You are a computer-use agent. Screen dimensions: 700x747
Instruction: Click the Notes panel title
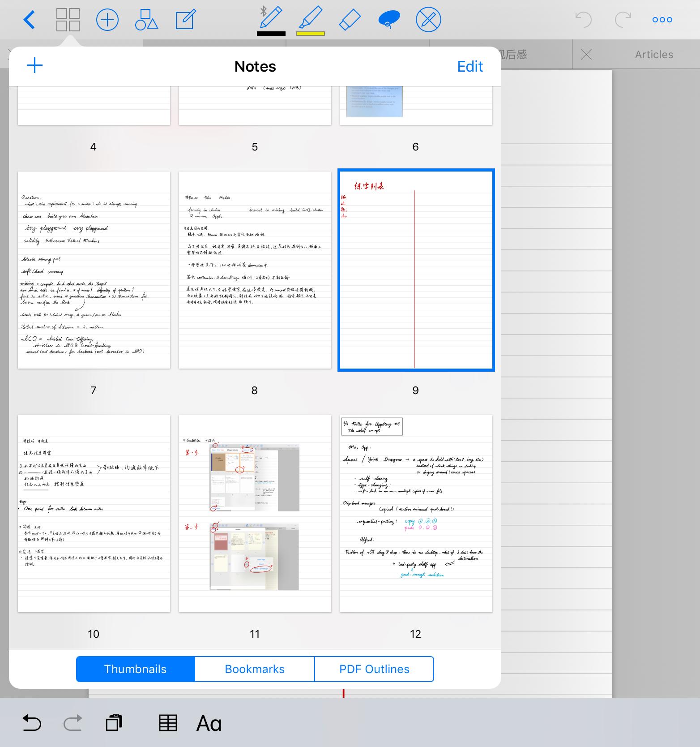[x=255, y=66]
